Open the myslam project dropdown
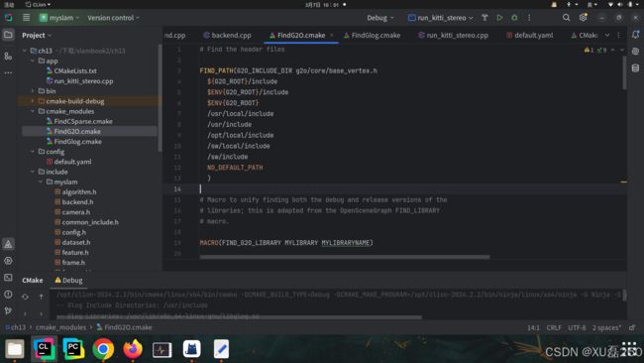644x363 pixels. coord(59,18)
